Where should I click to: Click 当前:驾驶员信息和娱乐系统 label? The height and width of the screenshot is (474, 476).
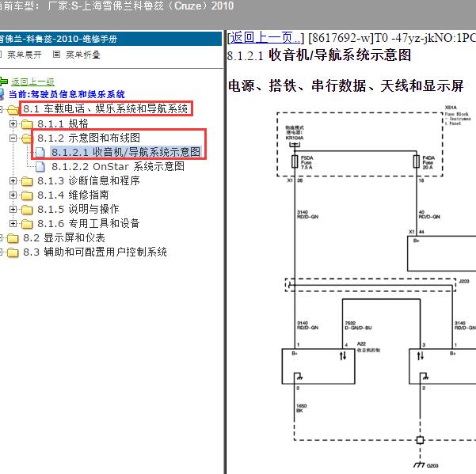[67, 94]
